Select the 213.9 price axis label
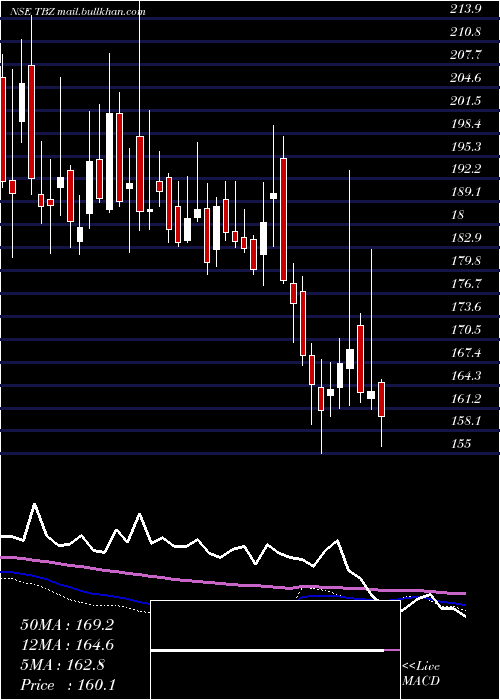500x700 pixels. (x=466, y=9)
